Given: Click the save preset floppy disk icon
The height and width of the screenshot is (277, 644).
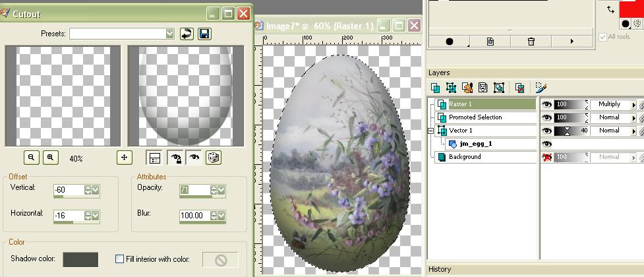Looking at the screenshot, I should point(204,34).
